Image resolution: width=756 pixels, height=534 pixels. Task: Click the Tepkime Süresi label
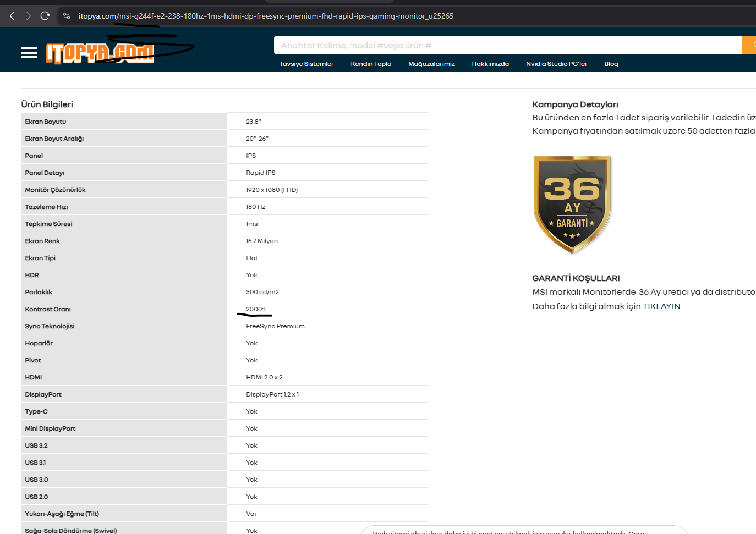coord(48,224)
